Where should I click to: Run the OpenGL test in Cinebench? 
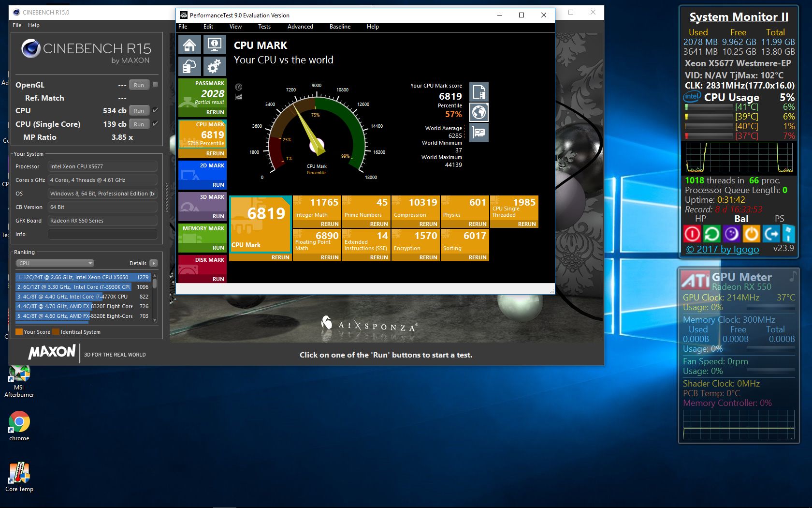(139, 85)
